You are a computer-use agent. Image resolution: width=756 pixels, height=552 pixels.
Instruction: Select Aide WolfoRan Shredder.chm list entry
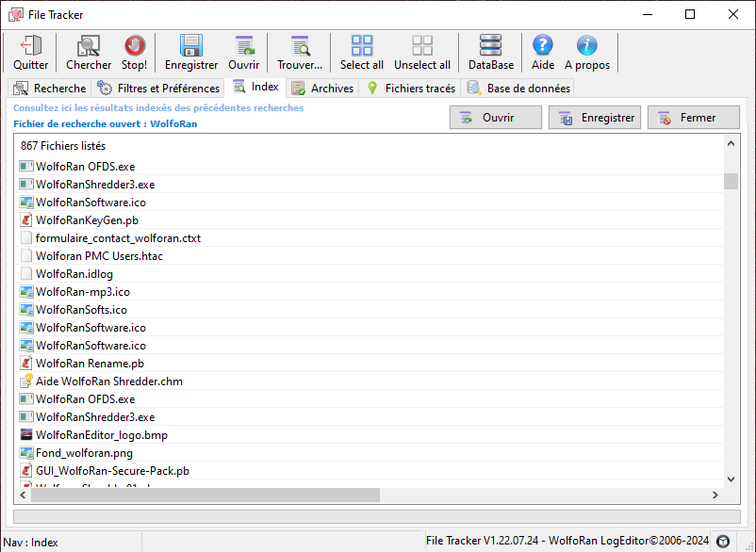click(x=108, y=382)
